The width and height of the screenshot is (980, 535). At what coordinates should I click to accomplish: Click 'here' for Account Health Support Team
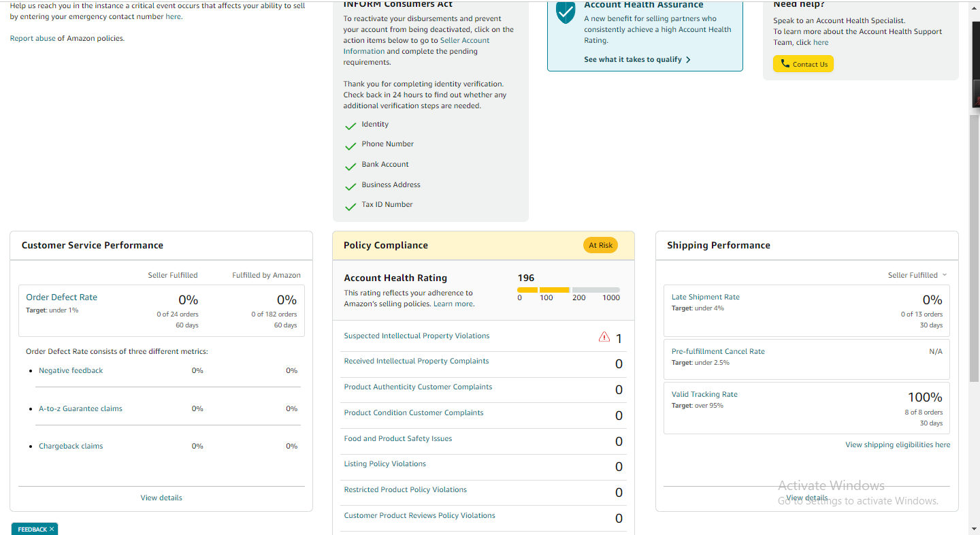821,42
